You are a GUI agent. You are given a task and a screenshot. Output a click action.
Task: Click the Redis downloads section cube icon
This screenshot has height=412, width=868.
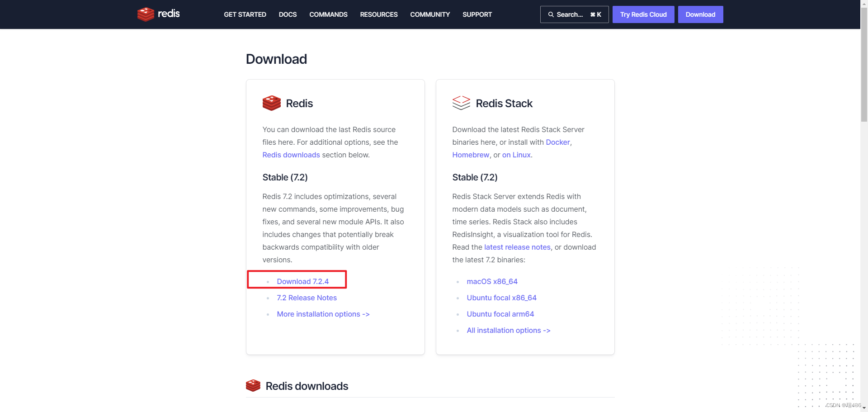click(253, 386)
